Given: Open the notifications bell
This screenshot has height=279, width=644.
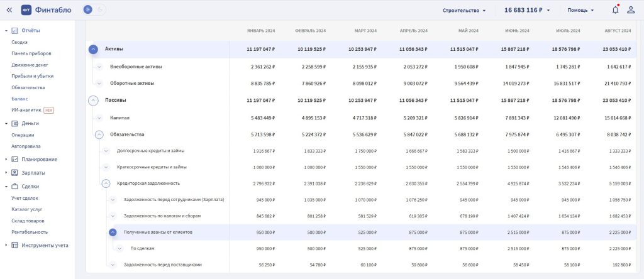Looking at the screenshot, I should click(615, 10).
